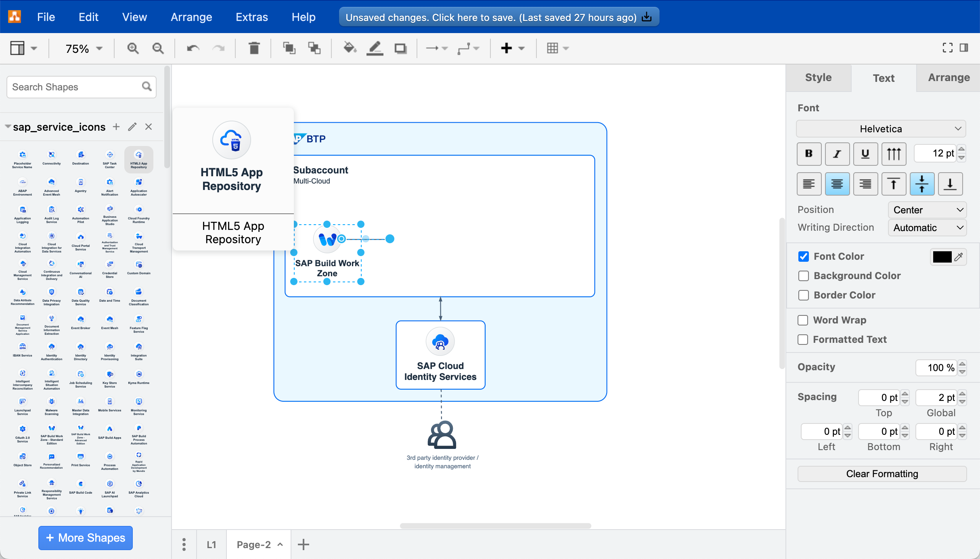
Task: Open the Extras menu
Action: (x=252, y=17)
